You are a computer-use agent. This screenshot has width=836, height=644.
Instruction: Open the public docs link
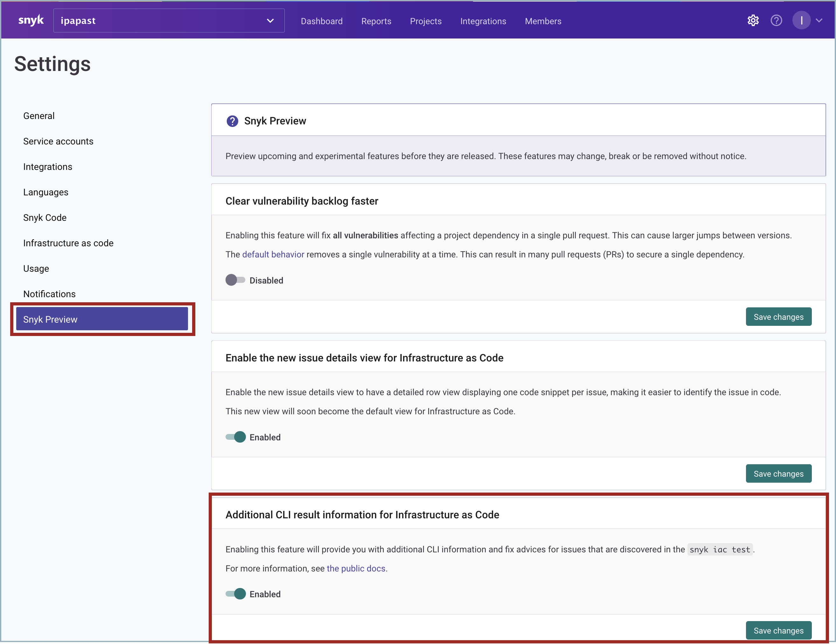pyautogui.click(x=356, y=568)
